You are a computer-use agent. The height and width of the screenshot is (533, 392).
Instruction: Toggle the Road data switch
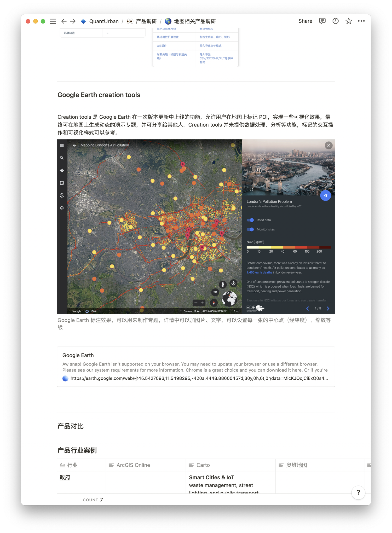[250, 220]
